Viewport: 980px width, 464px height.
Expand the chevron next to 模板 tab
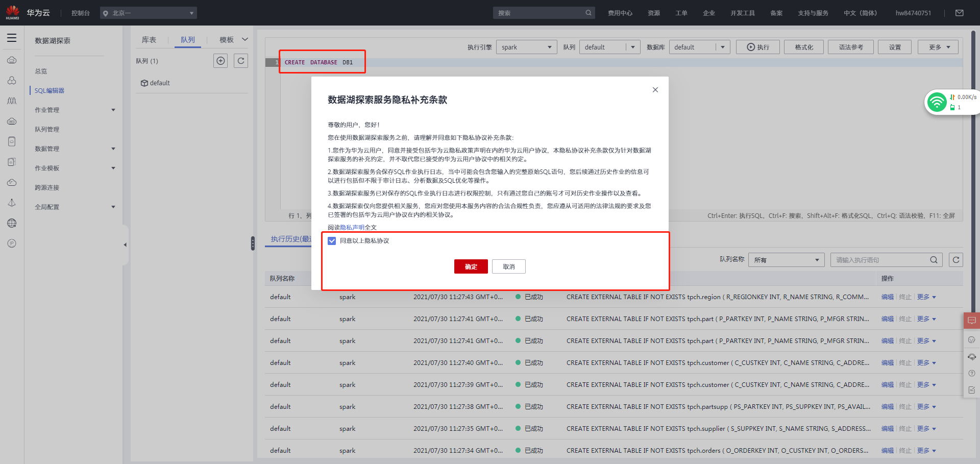(245, 39)
